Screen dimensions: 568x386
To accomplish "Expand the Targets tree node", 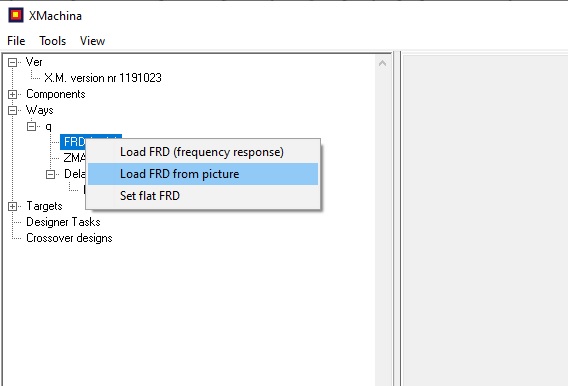I will tap(12, 206).
